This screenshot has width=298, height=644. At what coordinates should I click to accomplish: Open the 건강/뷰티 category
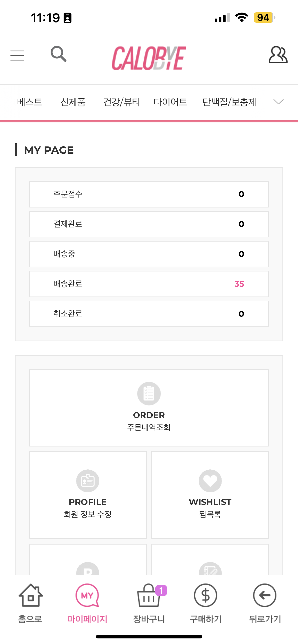122,102
